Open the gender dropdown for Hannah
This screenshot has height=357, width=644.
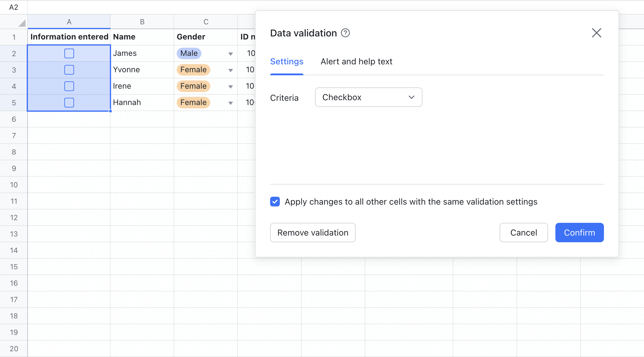click(231, 103)
